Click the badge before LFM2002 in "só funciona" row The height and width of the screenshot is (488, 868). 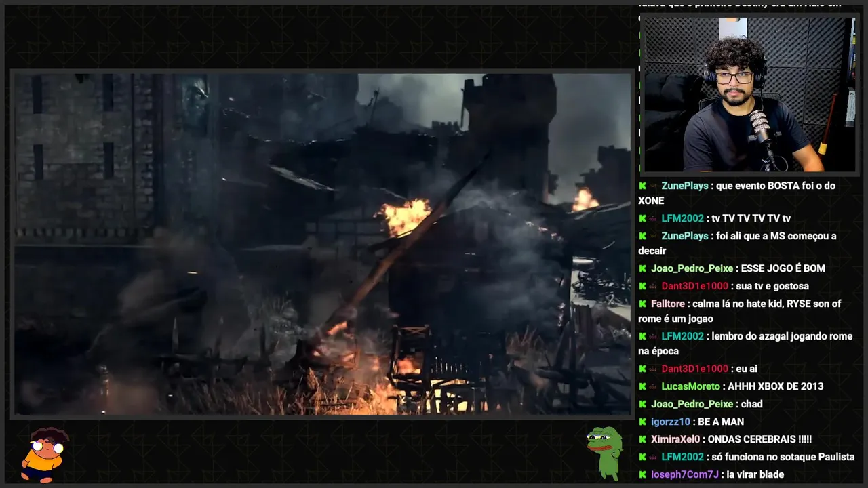pos(654,457)
